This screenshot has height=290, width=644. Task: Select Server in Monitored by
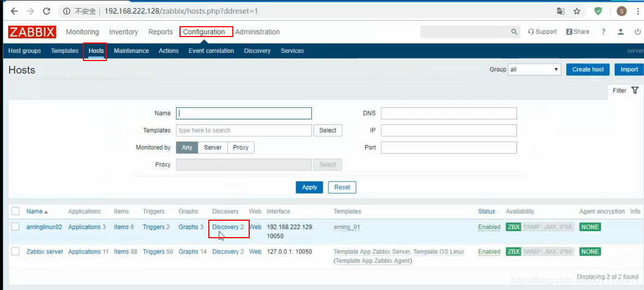tap(213, 148)
